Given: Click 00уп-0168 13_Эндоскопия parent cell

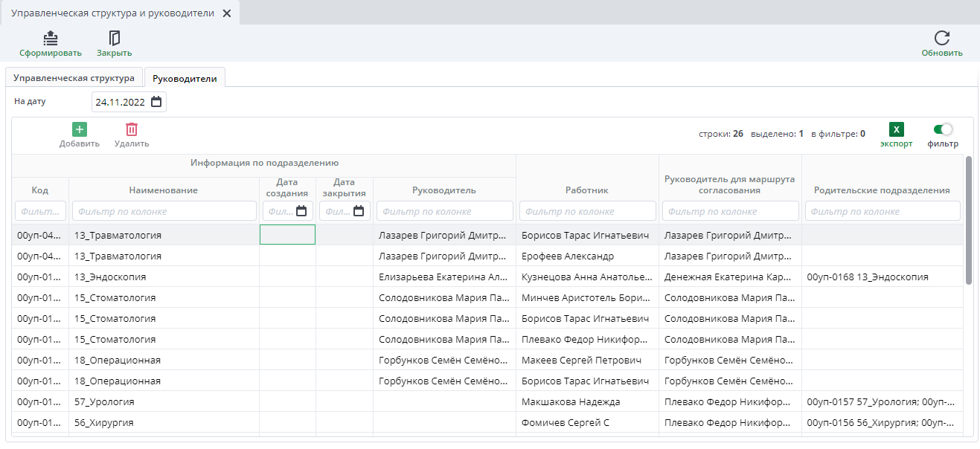Looking at the screenshot, I should click(882, 277).
